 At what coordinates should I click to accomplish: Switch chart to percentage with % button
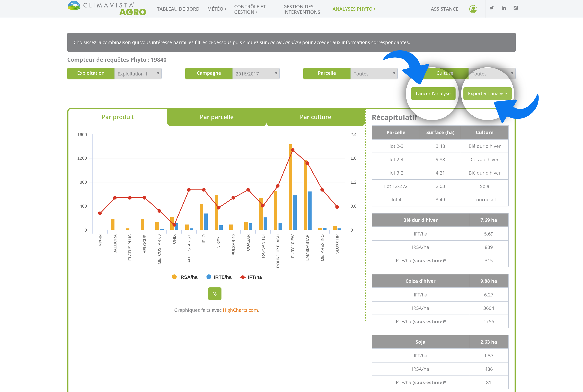tap(215, 294)
